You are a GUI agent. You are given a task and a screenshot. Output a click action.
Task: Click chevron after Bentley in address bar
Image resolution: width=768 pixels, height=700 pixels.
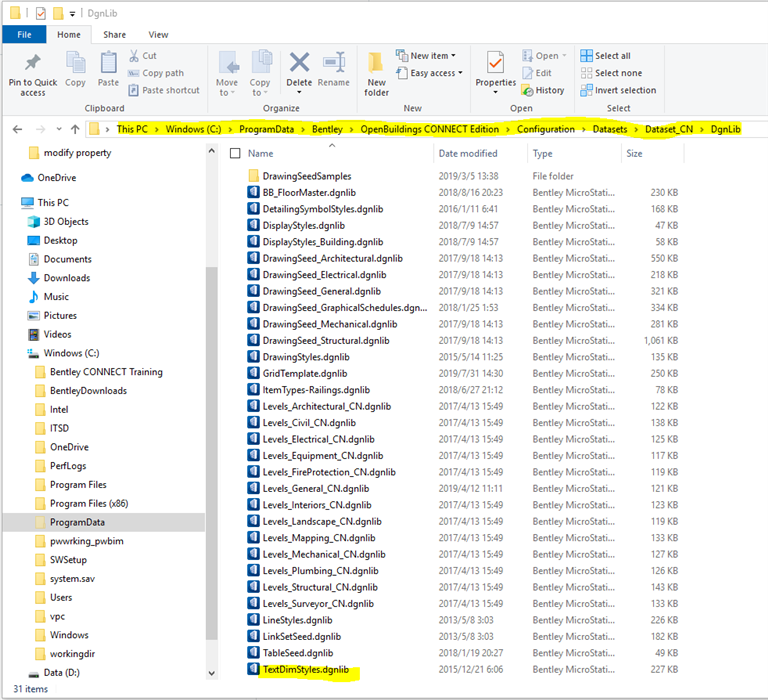pyautogui.click(x=351, y=129)
